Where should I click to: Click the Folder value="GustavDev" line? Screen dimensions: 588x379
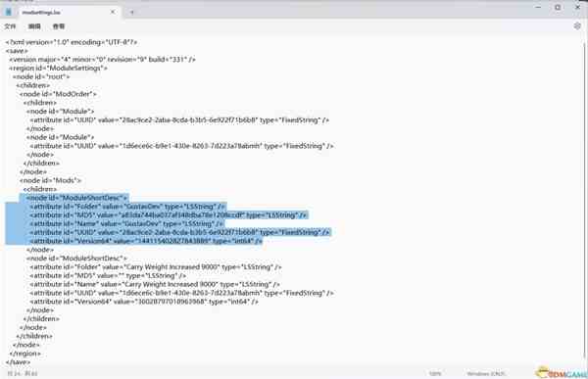pyautogui.click(x=127, y=207)
